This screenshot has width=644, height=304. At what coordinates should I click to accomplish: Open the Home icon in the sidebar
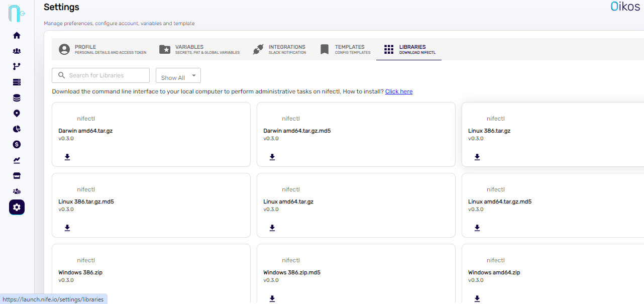tap(17, 36)
